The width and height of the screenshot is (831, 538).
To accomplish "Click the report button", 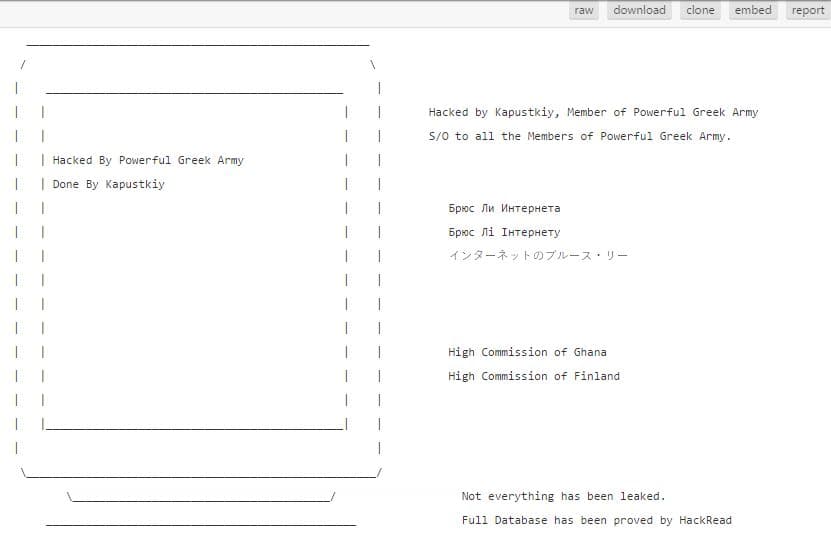I will point(808,11).
